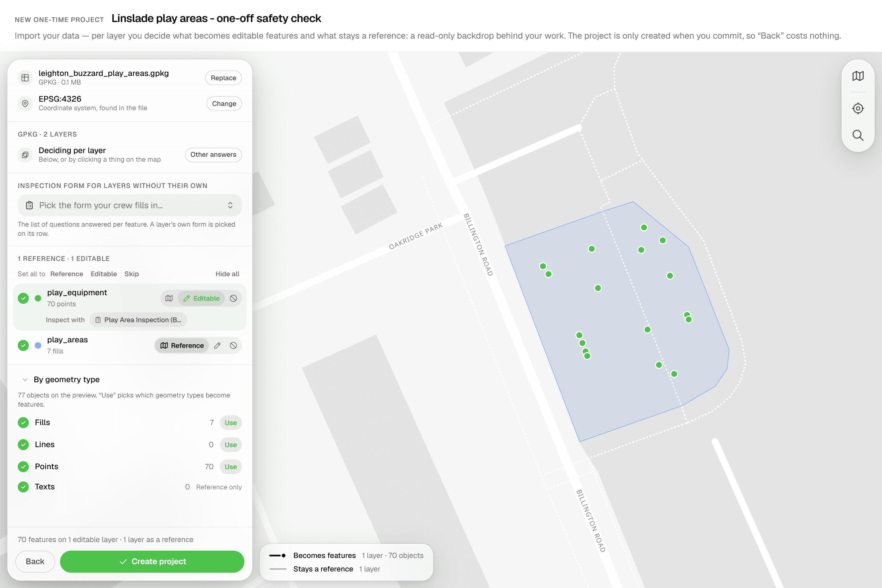882x588 pixels.
Task: Toggle the Fills geometry checkmark
Action: [x=23, y=423]
